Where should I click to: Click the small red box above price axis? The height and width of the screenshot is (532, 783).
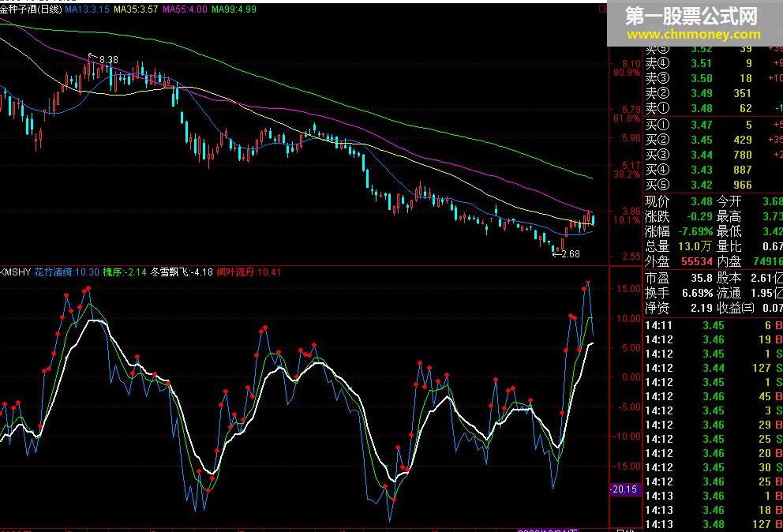click(x=603, y=9)
